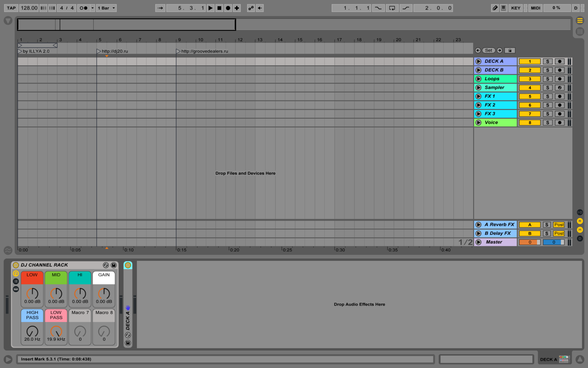This screenshot has width=588, height=368.
Task: Toggle the Mixer section M button
Action: click(x=580, y=230)
